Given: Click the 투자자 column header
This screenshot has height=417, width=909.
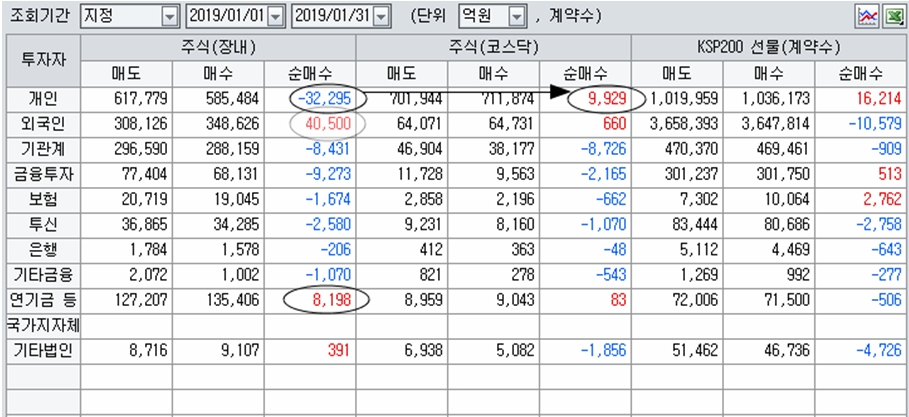Looking at the screenshot, I should [42, 60].
